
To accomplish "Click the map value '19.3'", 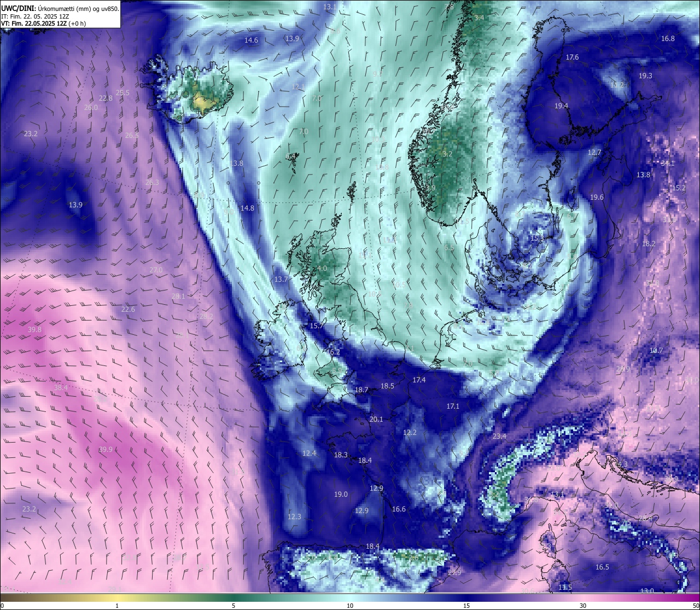I will (x=645, y=76).
